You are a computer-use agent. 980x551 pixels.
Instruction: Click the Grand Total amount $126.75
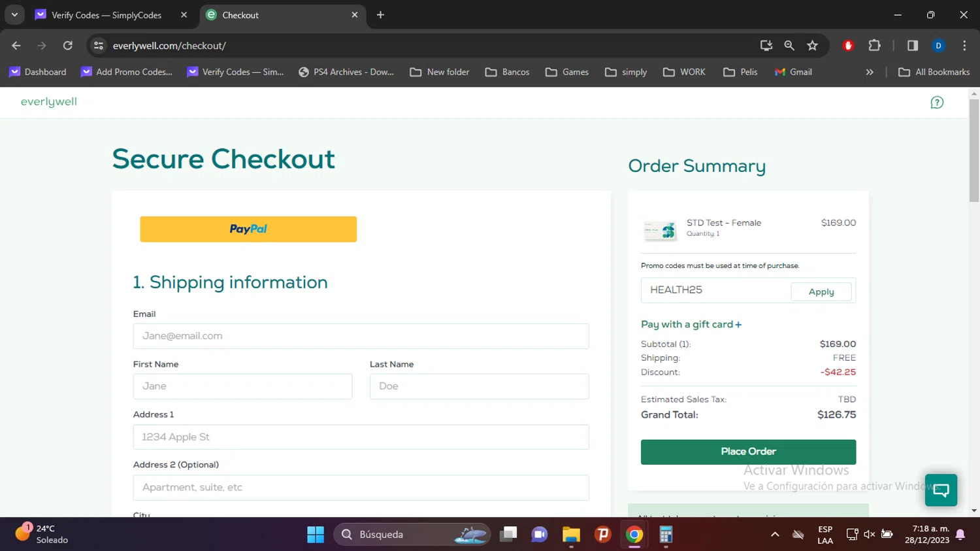click(x=836, y=414)
